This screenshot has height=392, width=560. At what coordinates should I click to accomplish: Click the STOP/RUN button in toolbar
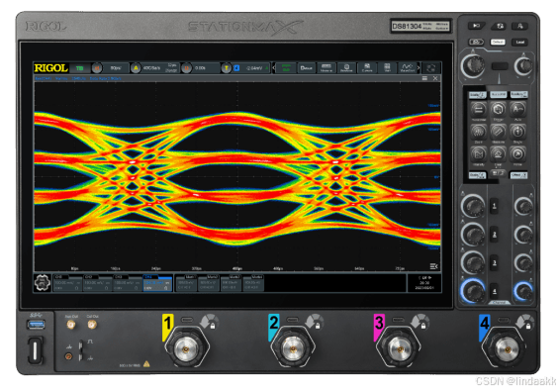[x=286, y=68]
